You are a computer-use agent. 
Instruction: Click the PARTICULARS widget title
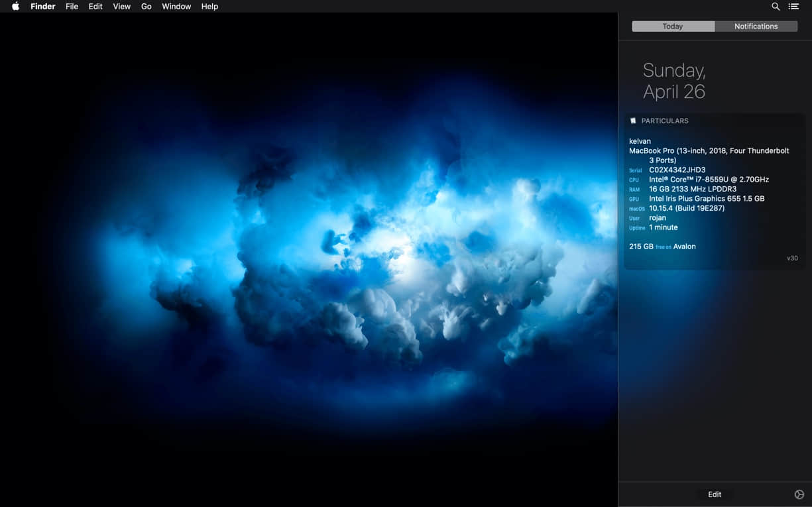click(x=665, y=121)
